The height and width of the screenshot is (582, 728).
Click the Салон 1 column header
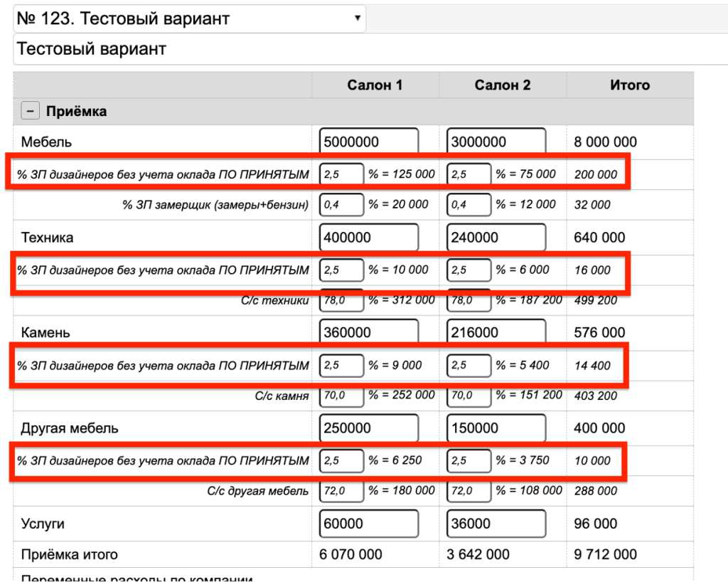pos(375,85)
